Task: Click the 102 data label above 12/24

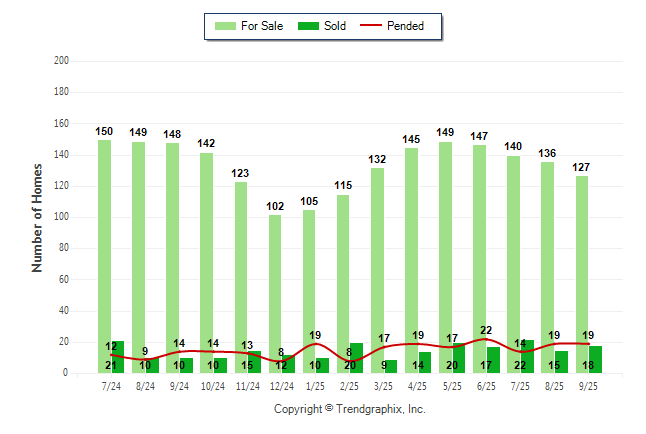Action: pos(275,206)
